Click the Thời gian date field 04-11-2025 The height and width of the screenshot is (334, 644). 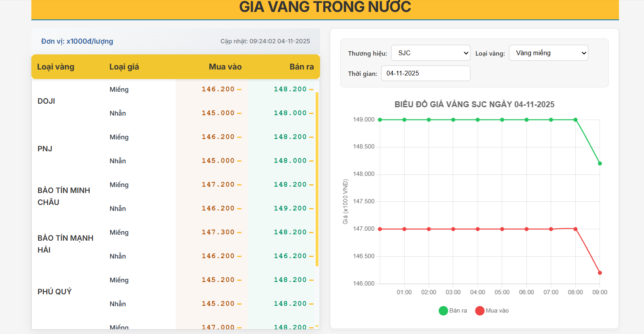(426, 73)
